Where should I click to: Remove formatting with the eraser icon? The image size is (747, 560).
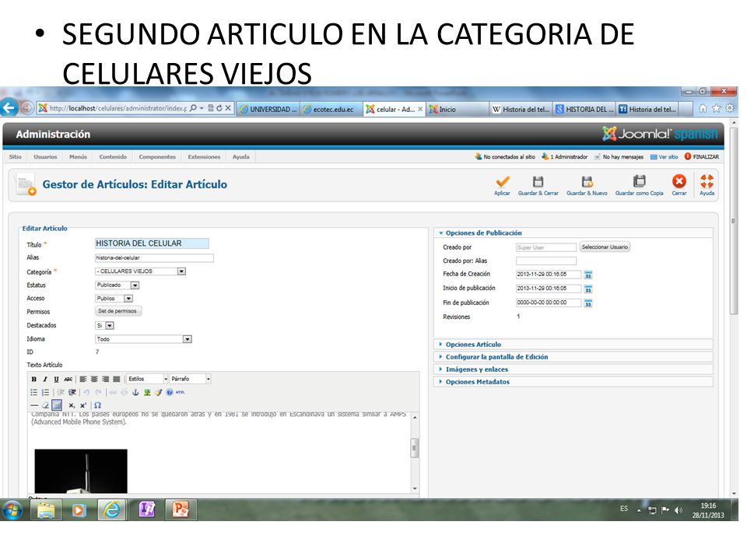tap(45, 405)
